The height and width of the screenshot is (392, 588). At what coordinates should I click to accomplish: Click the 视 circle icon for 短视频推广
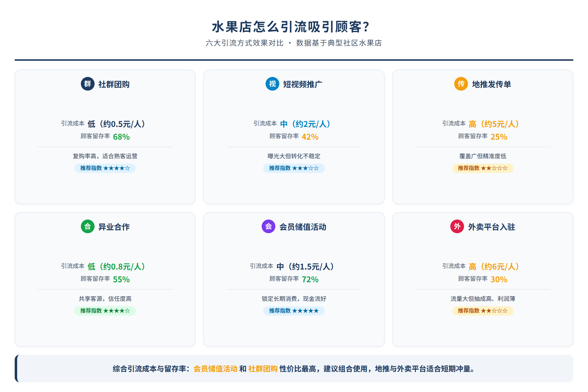click(272, 84)
